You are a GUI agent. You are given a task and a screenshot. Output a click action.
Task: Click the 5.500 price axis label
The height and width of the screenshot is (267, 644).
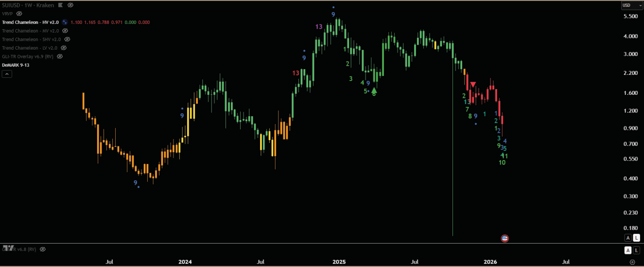630,17
